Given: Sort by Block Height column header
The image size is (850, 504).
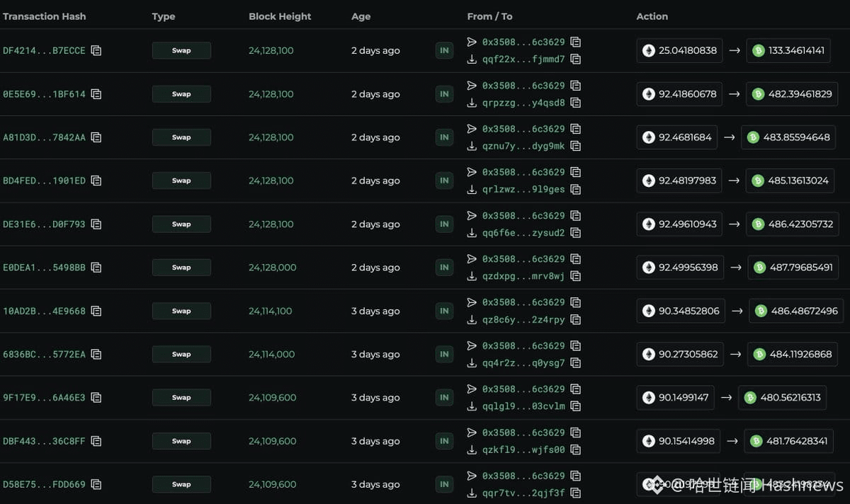Looking at the screenshot, I should (x=280, y=16).
